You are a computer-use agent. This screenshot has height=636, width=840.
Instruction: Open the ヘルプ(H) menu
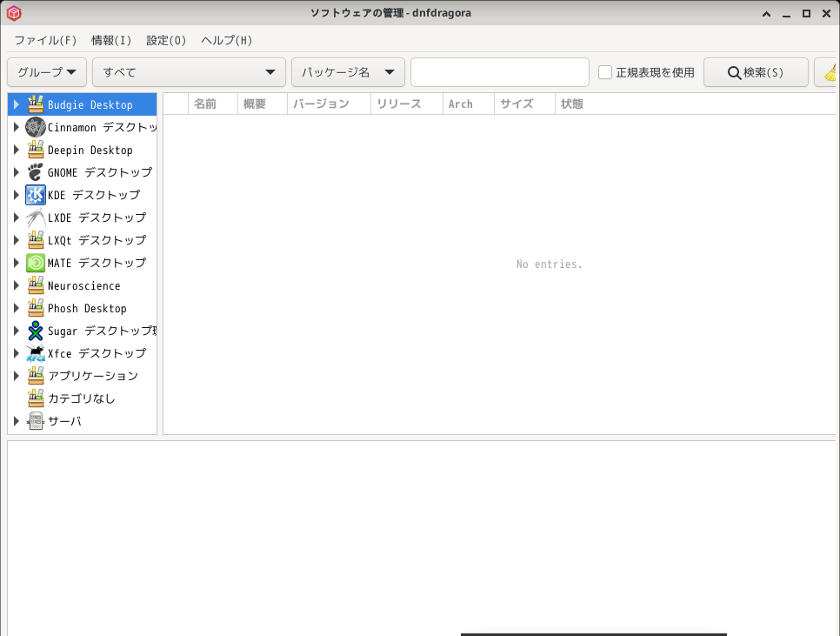tap(227, 40)
